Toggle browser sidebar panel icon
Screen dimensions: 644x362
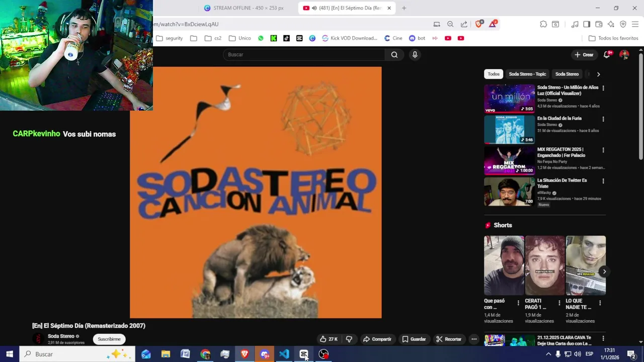587,24
